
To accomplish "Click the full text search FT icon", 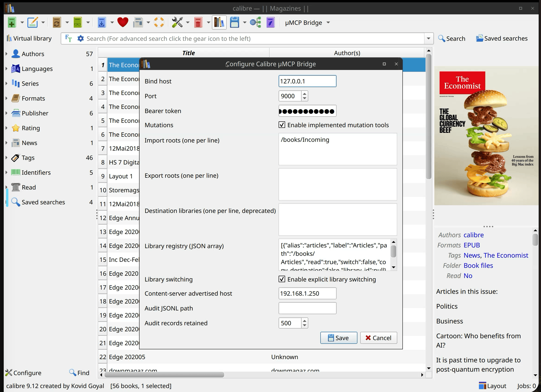I will (x=68, y=38).
